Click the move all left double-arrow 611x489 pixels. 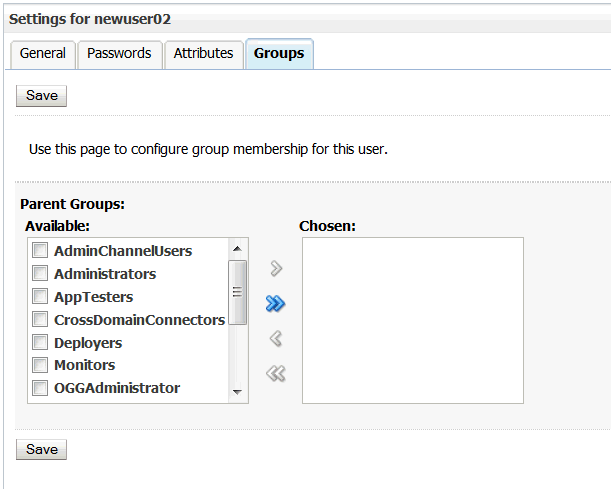[x=276, y=374]
